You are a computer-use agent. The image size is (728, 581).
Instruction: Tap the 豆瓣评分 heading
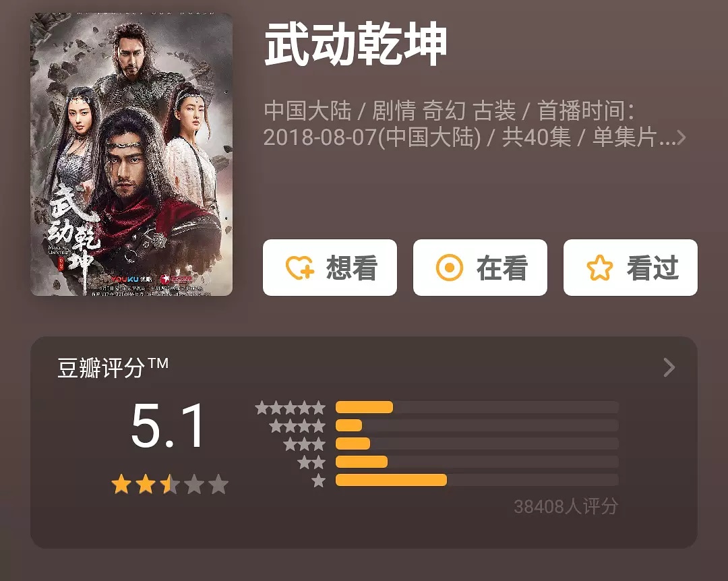[x=113, y=368]
